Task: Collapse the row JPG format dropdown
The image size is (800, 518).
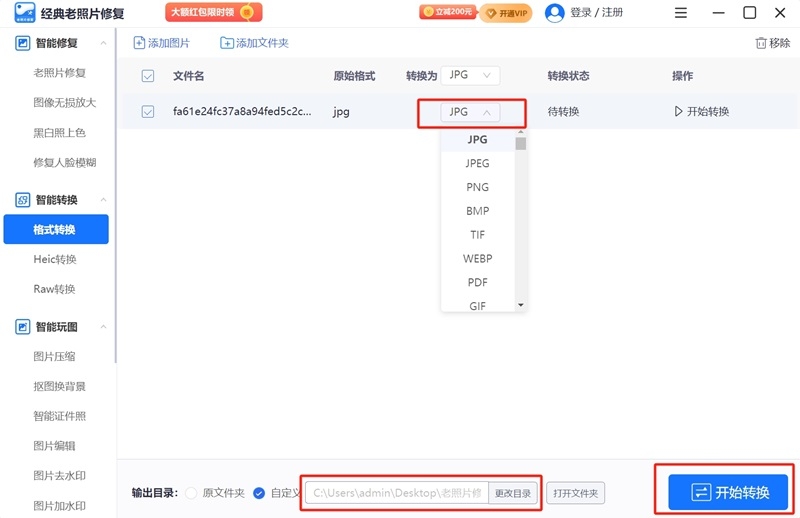Action: 470,112
